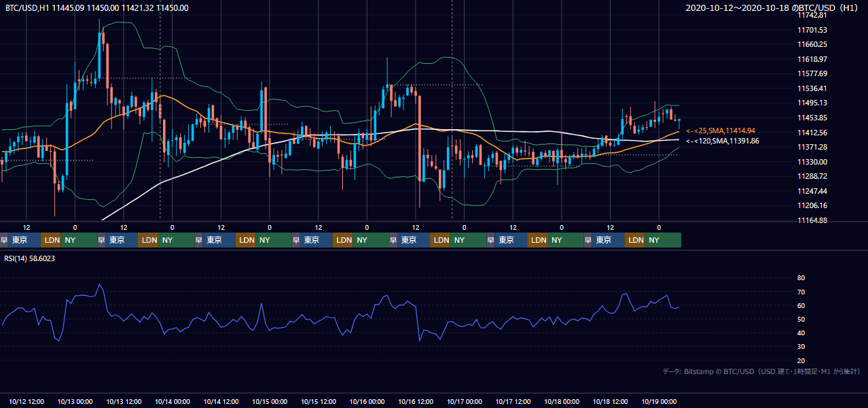Select the 10/17 00:00 date label

tap(465, 402)
